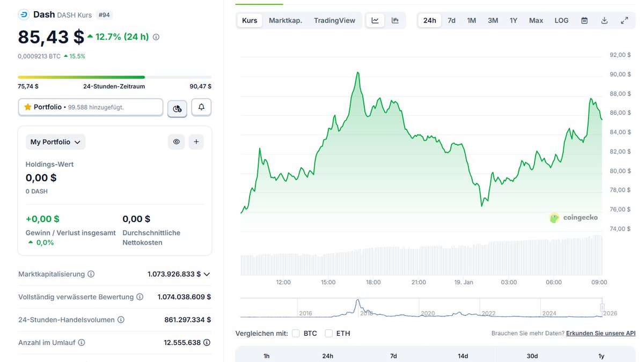Viewport: 644px width, 362px height.
Task: Select the Max chart range
Action: 536,20
